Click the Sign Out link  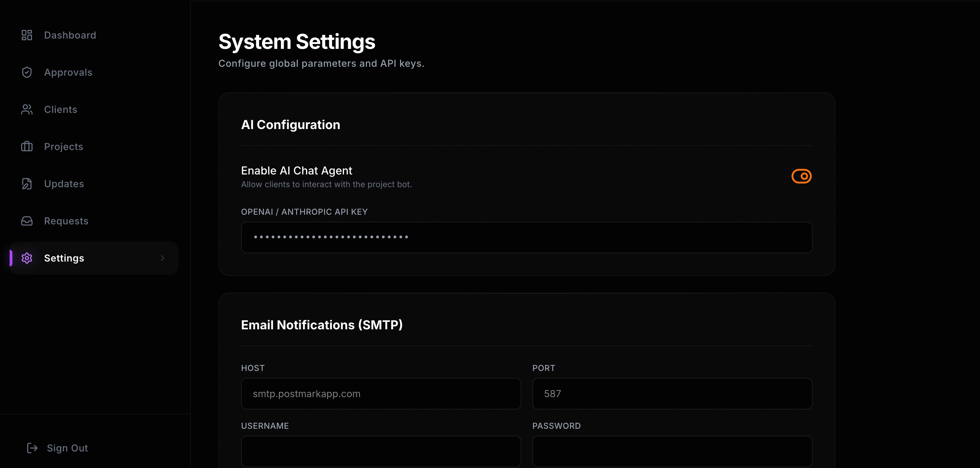pyautogui.click(x=67, y=448)
